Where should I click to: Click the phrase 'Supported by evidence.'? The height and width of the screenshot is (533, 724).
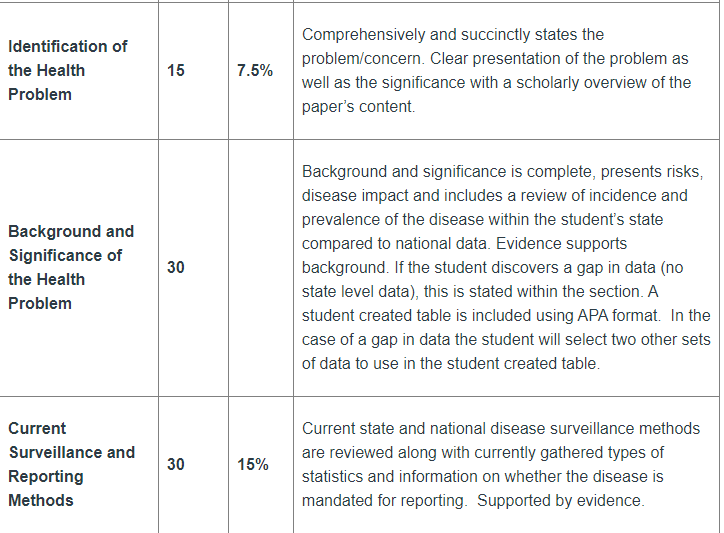click(x=561, y=500)
